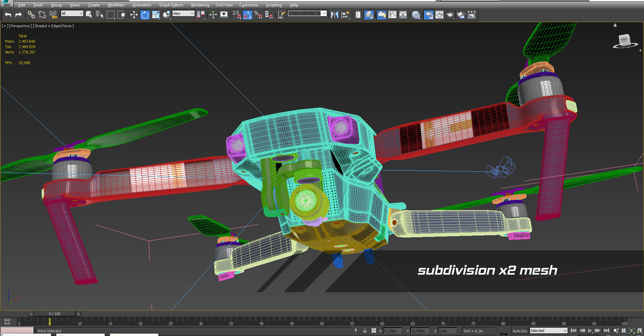644x336 pixels.
Task: Click the Undo arrow icon
Action: coord(8,15)
